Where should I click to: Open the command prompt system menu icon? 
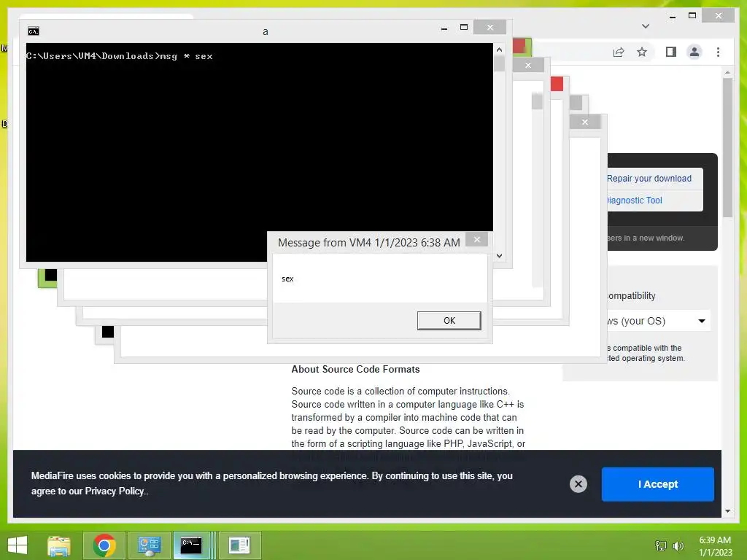(x=34, y=31)
